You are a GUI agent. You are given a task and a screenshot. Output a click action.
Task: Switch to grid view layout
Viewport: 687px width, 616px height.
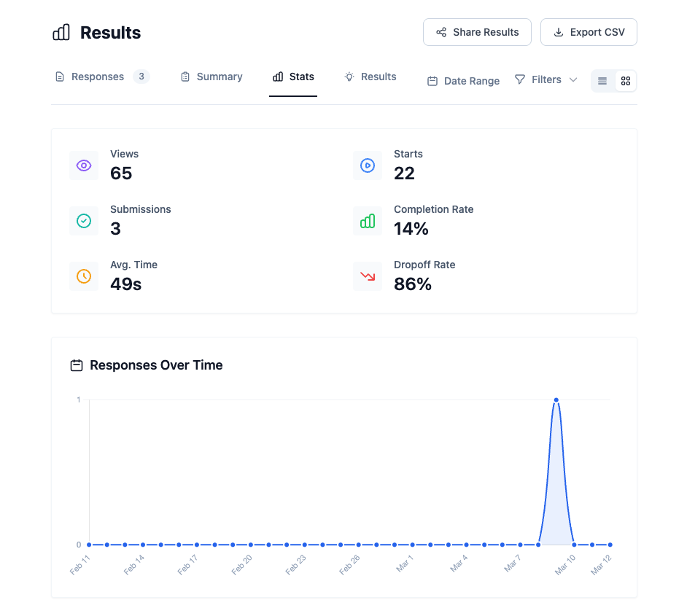coord(626,81)
